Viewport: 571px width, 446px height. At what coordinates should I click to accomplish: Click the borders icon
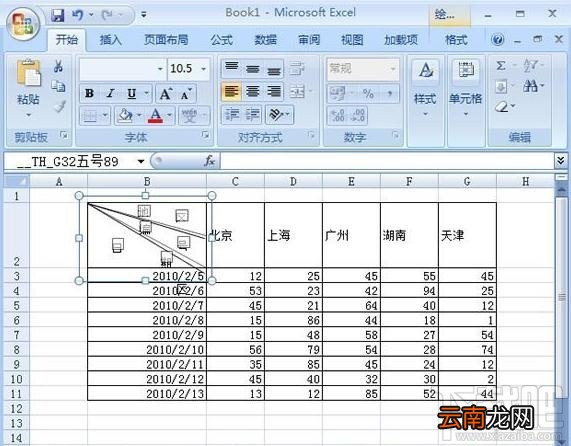click(x=90, y=116)
